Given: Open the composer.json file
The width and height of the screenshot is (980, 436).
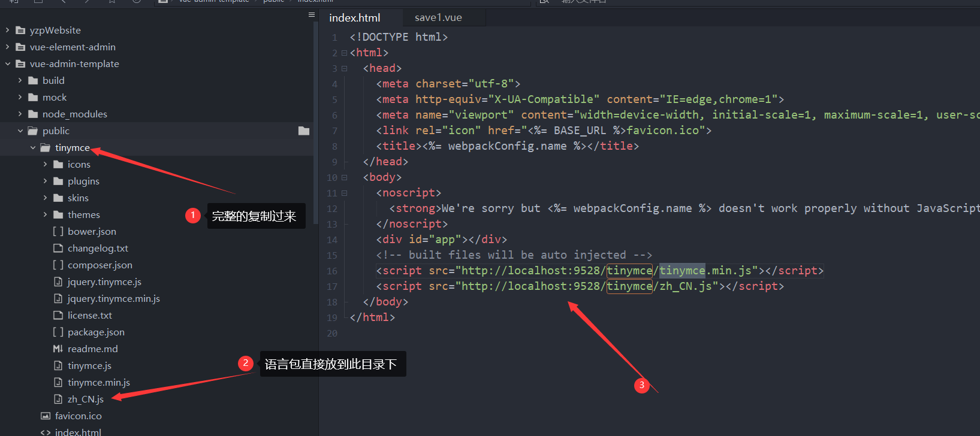Looking at the screenshot, I should tap(100, 265).
